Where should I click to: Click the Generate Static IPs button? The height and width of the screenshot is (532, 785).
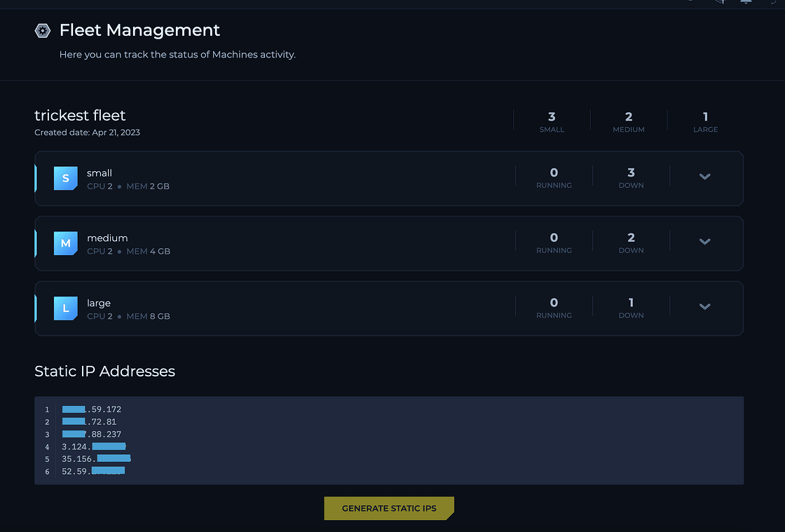389,508
